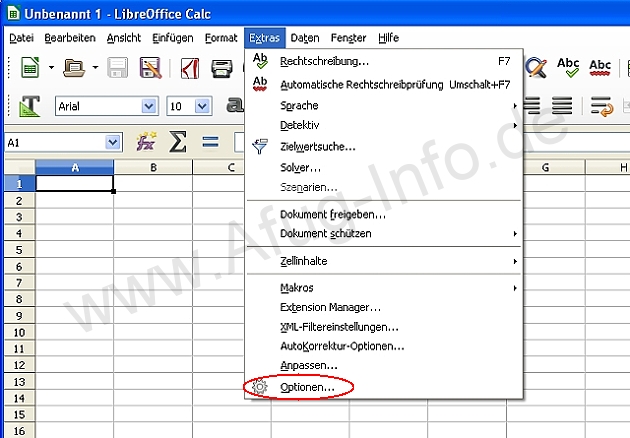Open the Einfügen menu
Screen dimensions: 630x438
[173, 38]
